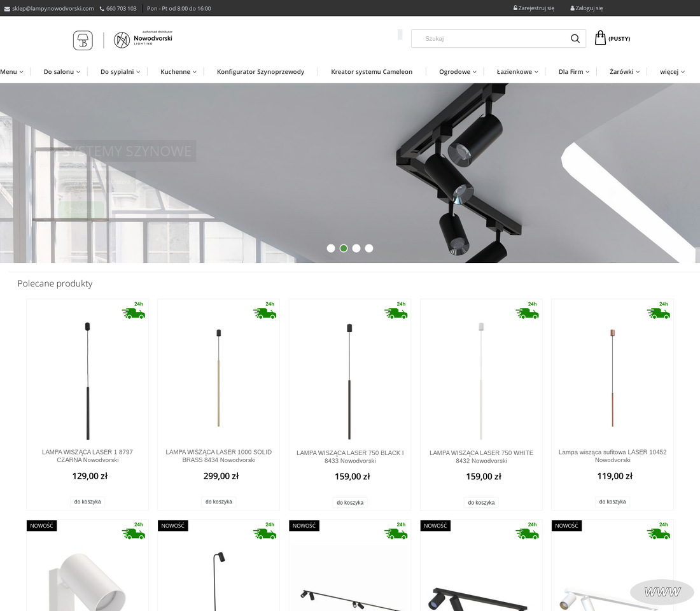
Task: Select the second, active banner slide dot
Action: click(x=344, y=248)
